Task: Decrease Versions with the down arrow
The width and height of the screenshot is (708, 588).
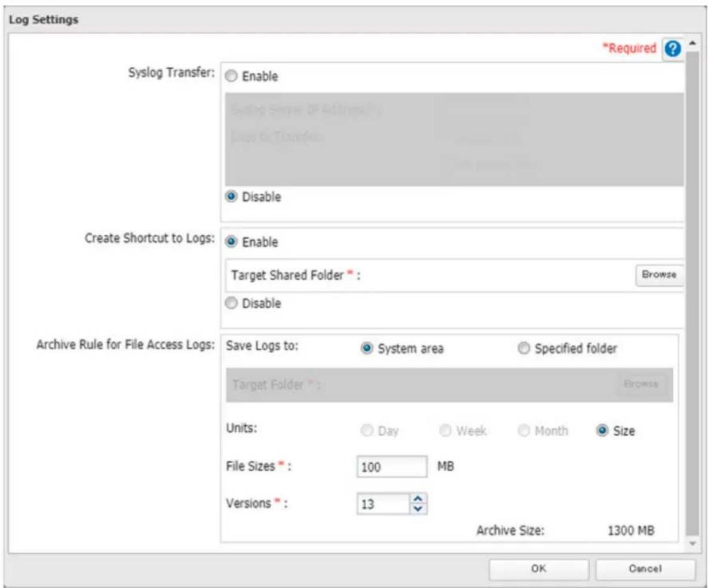Action: pyautogui.click(x=418, y=509)
